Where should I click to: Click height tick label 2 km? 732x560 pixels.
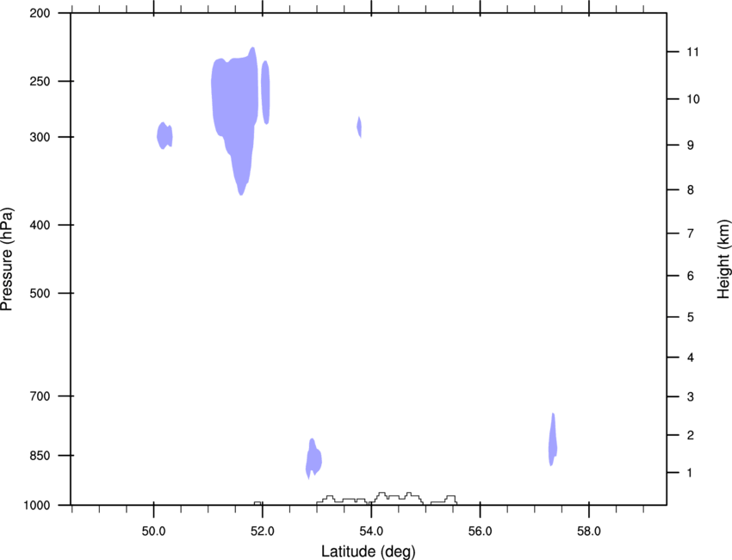point(691,435)
